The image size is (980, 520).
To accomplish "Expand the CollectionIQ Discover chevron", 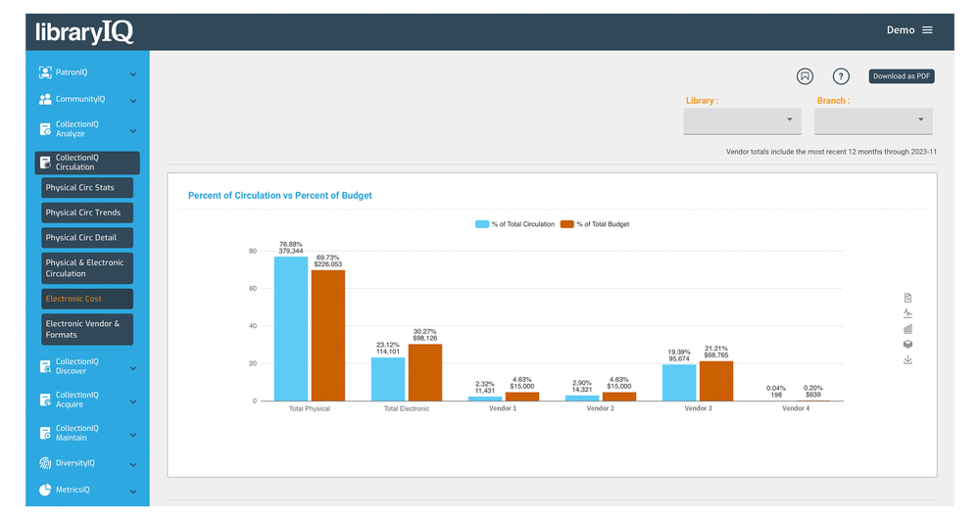I will (x=133, y=368).
